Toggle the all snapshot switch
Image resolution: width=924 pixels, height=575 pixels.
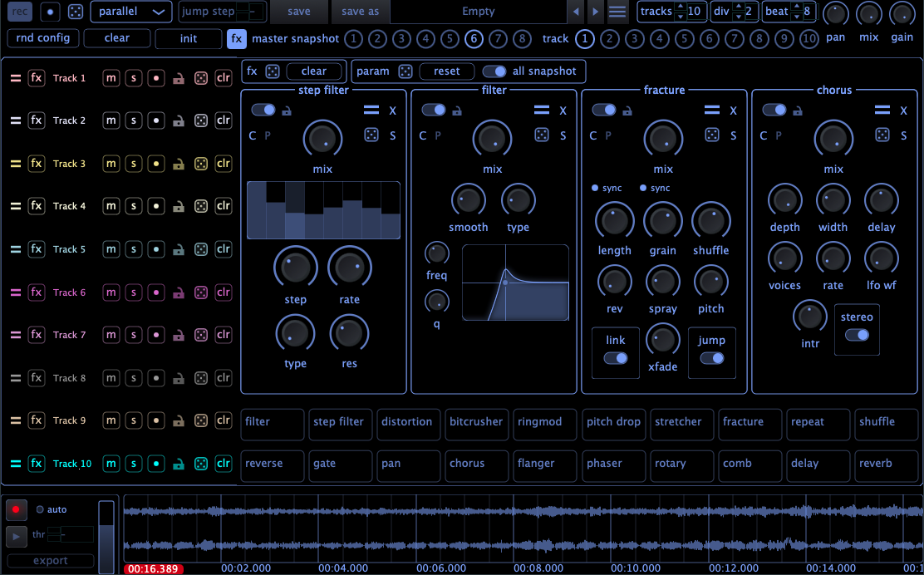(x=494, y=71)
